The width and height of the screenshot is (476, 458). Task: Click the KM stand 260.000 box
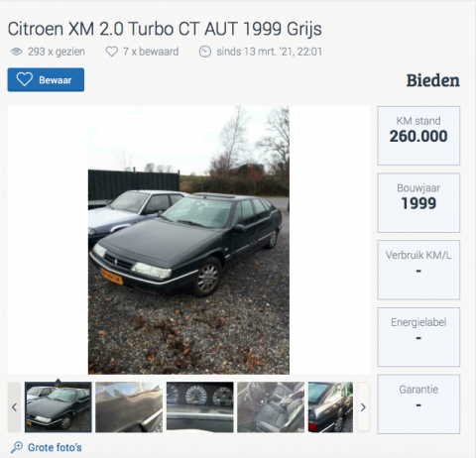(x=418, y=136)
